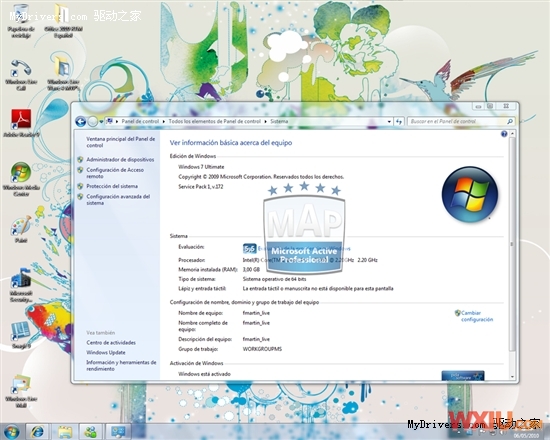
Task: Click the vertical scrollbar thumb
Action: 512,244
